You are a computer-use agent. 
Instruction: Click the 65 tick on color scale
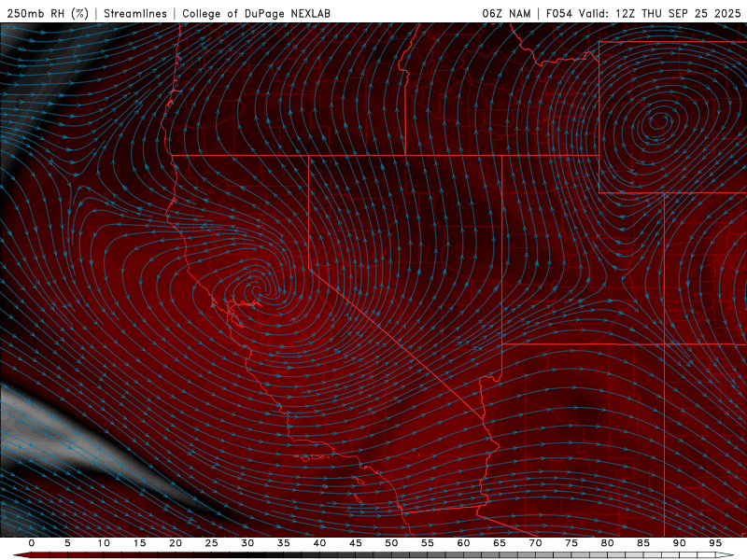point(500,543)
